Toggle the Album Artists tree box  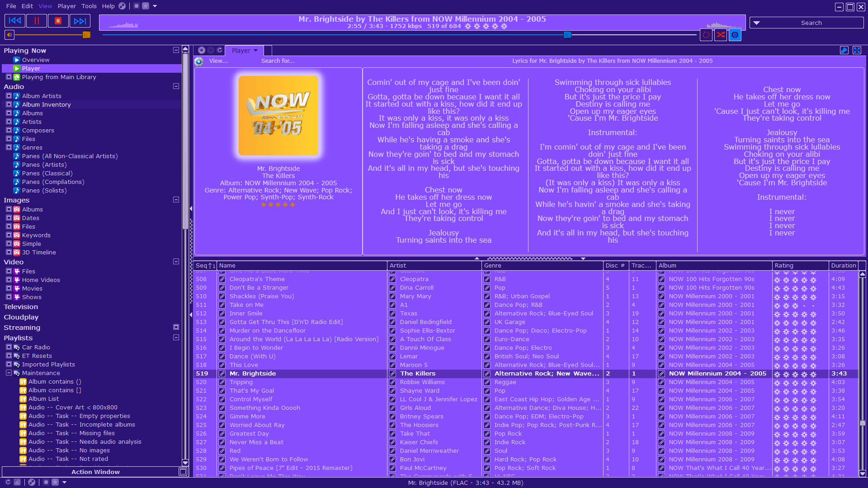[x=9, y=96]
